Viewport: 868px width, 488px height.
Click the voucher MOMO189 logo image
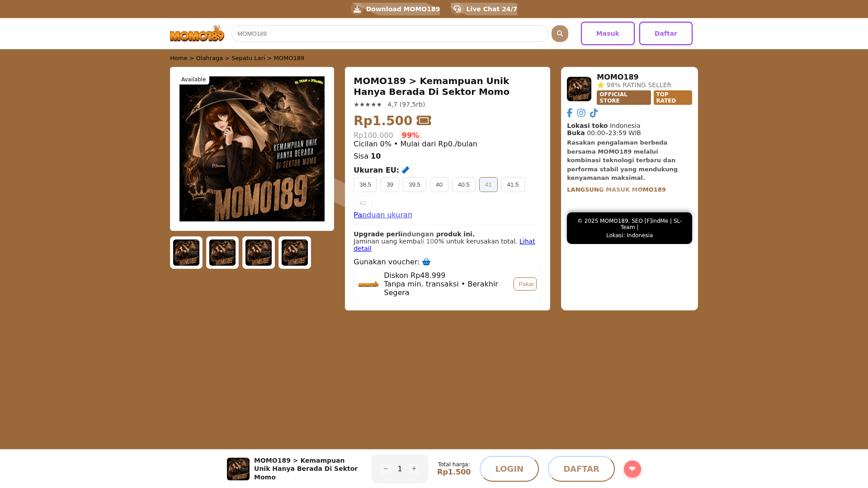coord(368,284)
